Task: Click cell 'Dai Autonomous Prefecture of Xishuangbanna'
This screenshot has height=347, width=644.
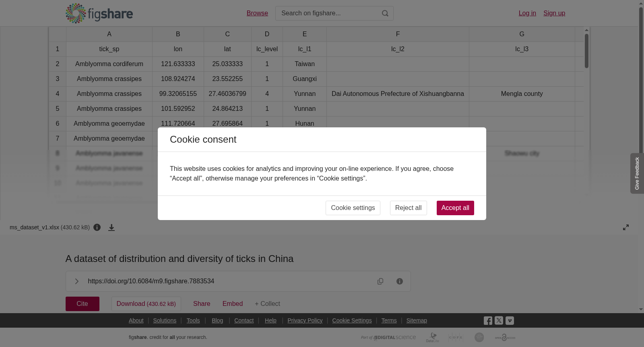Action: pyautogui.click(x=398, y=94)
